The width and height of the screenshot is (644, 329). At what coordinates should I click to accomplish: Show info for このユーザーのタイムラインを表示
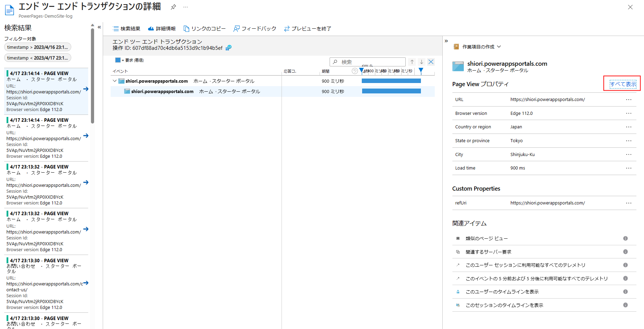coord(625,292)
